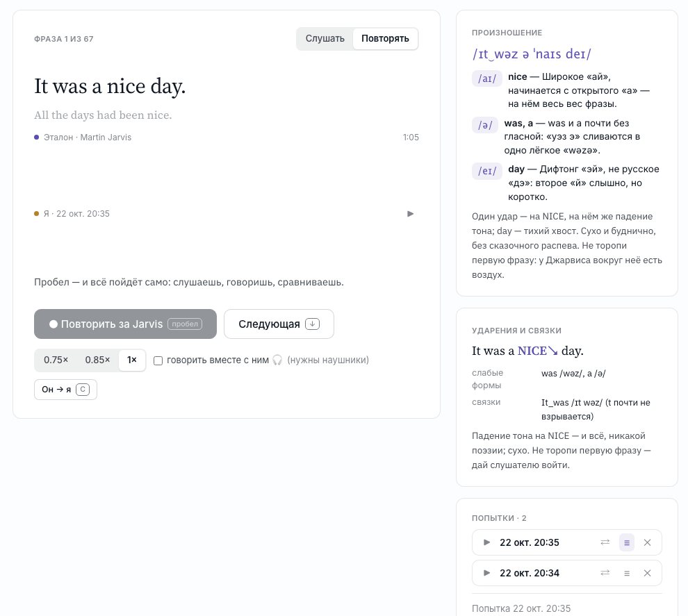Click next-line preview All the days had been nice.

point(103,115)
